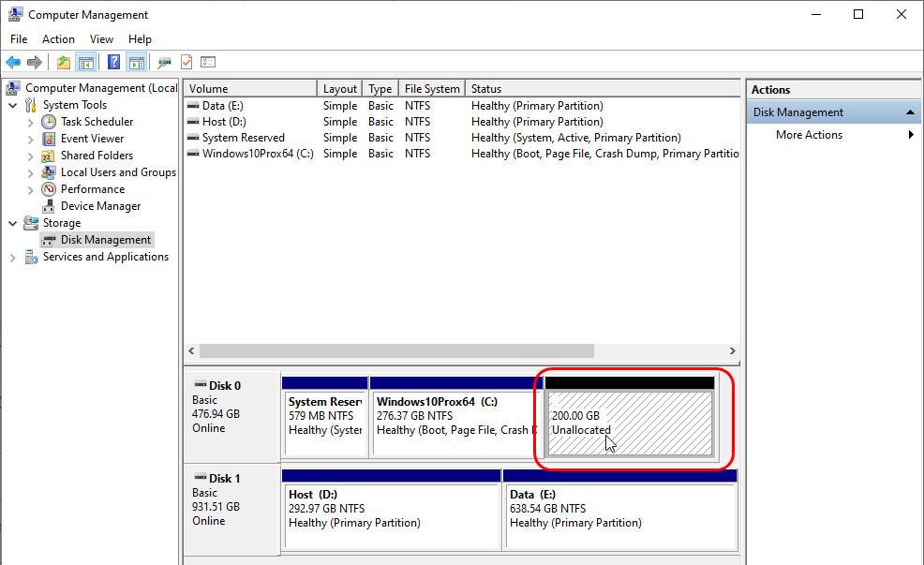
Task: Click the Up one level folder icon
Action: 63,62
